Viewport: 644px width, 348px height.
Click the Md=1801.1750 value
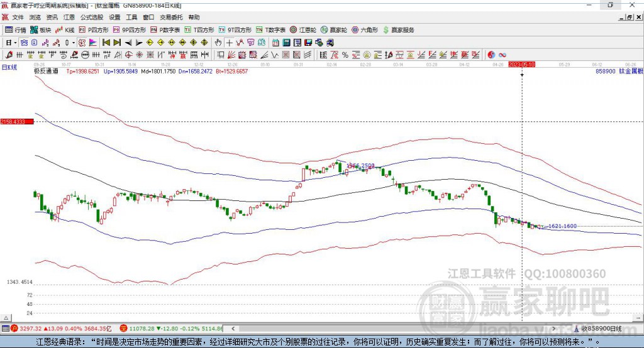coord(158,71)
